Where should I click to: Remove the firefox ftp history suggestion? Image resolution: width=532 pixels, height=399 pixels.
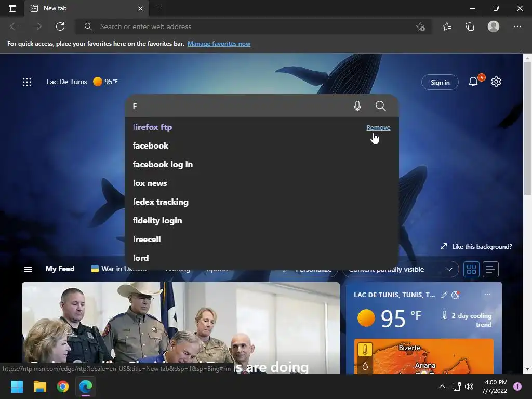[x=378, y=128]
